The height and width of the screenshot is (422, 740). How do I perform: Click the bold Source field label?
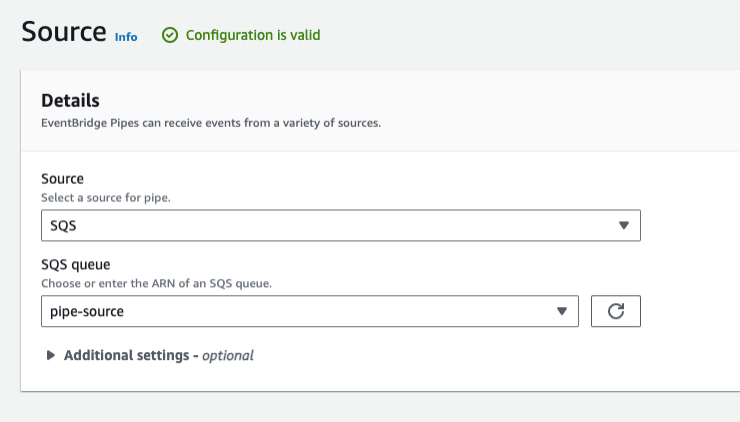pyautogui.click(x=62, y=179)
